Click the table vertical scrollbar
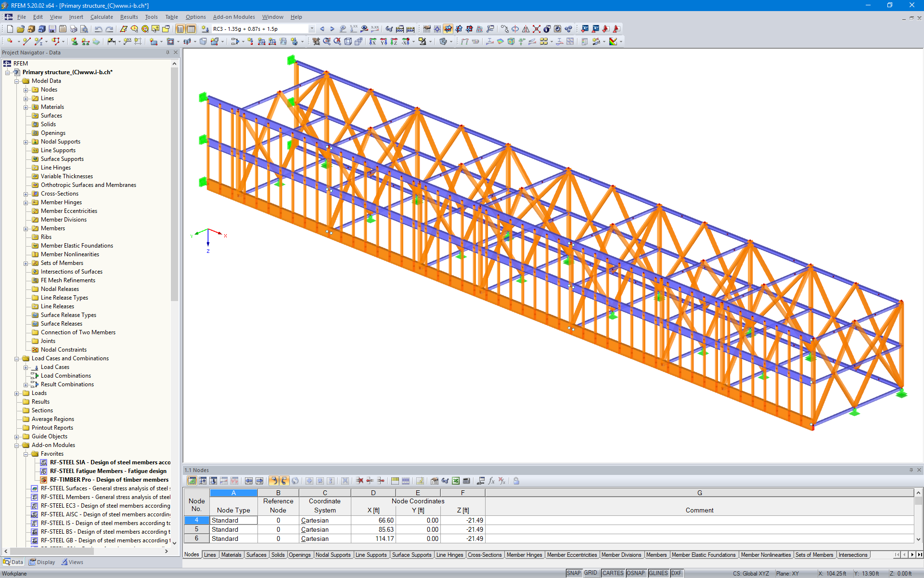Screen dimensions: 924x578 coord(918,515)
